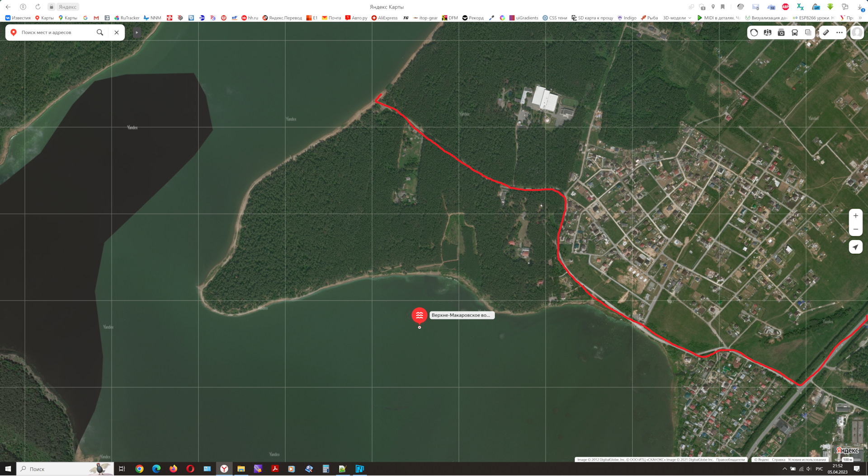
Task: Open the Верхне-Макаровское во... place label
Action: tap(462, 315)
